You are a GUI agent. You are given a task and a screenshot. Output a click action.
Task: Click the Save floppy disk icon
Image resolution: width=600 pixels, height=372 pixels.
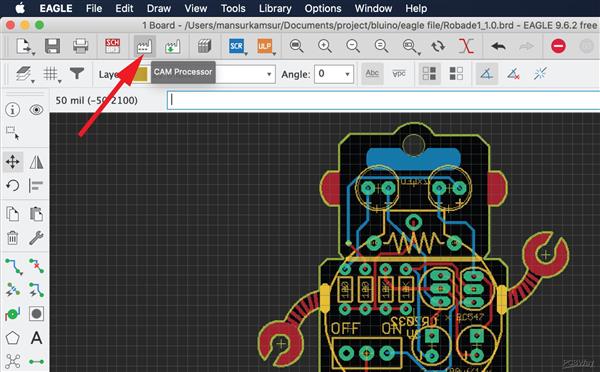pyautogui.click(x=52, y=46)
